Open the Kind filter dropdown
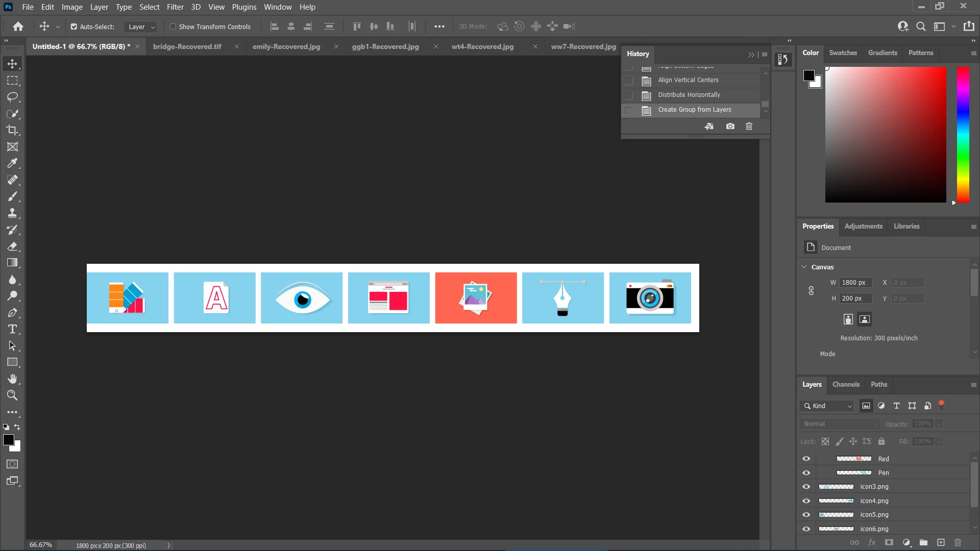The width and height of the screenshot is (980, 551). tap(827, 406)
